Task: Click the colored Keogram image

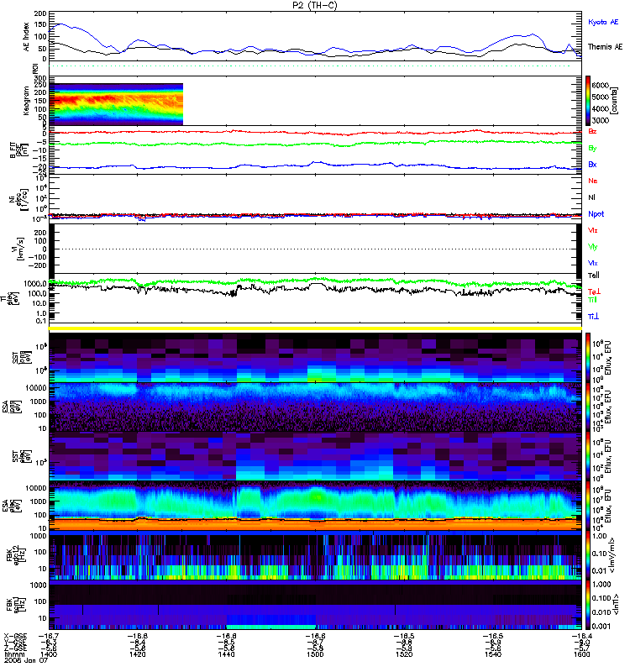Action: tap(116, 104)
